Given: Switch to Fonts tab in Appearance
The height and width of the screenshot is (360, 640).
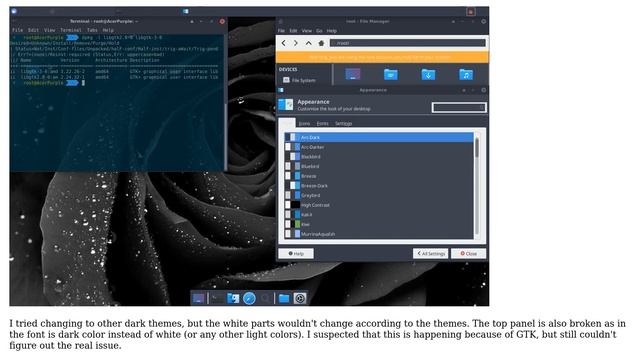Looking at the screenshot, I should pos(322,123).
